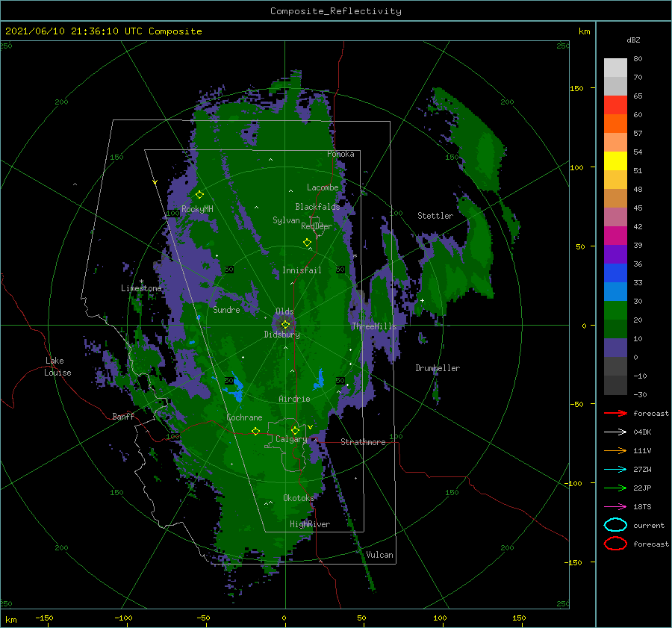
Task: Select the light grey 70–80 dBZ swatch
Action: [x=615, y=68]
